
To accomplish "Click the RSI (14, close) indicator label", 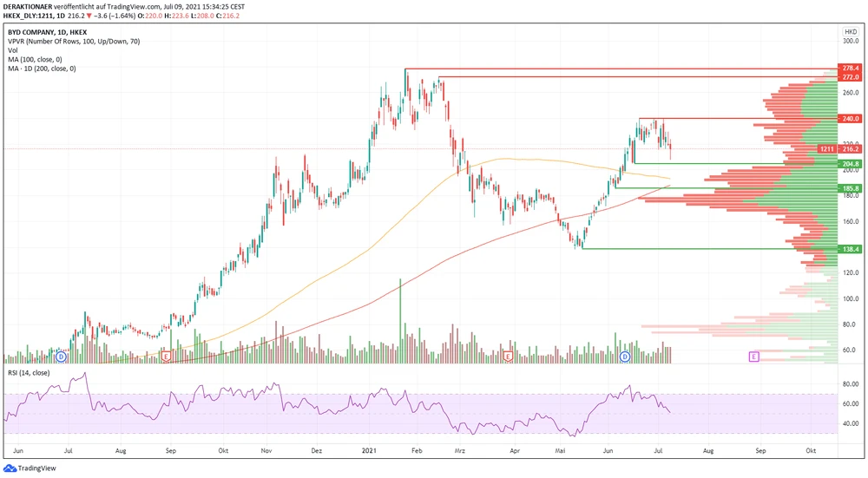I will 30,373.
